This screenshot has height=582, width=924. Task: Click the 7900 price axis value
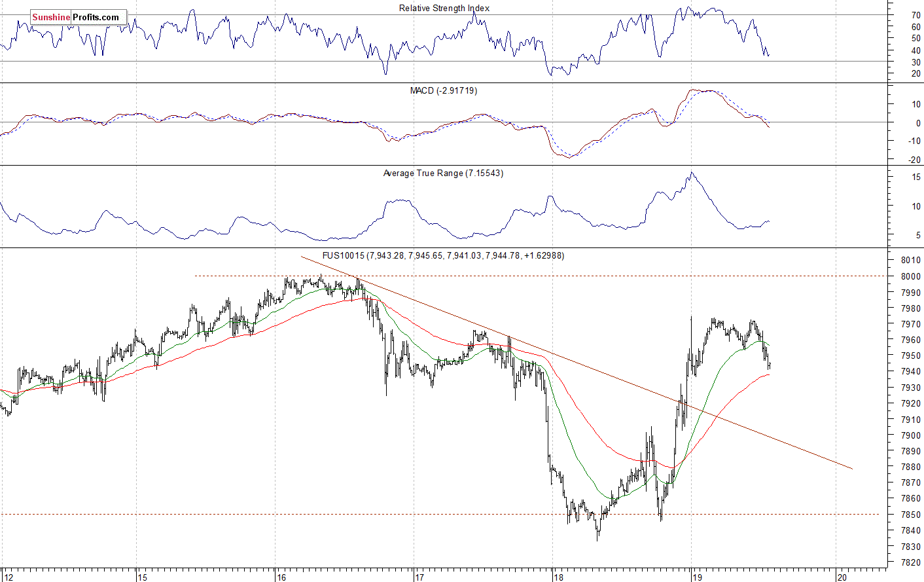tap(911, 435)
